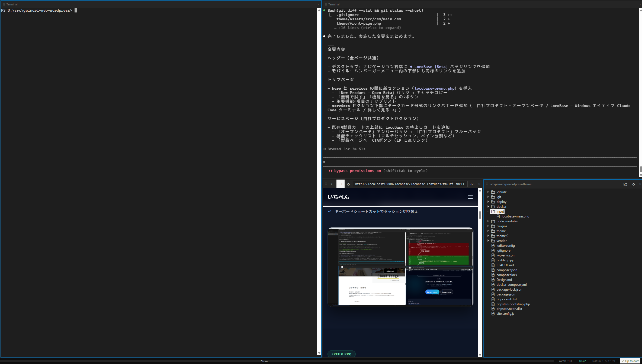Click the FREE & PRO badge
Viewport: 642px width, 364px height.
341,354
